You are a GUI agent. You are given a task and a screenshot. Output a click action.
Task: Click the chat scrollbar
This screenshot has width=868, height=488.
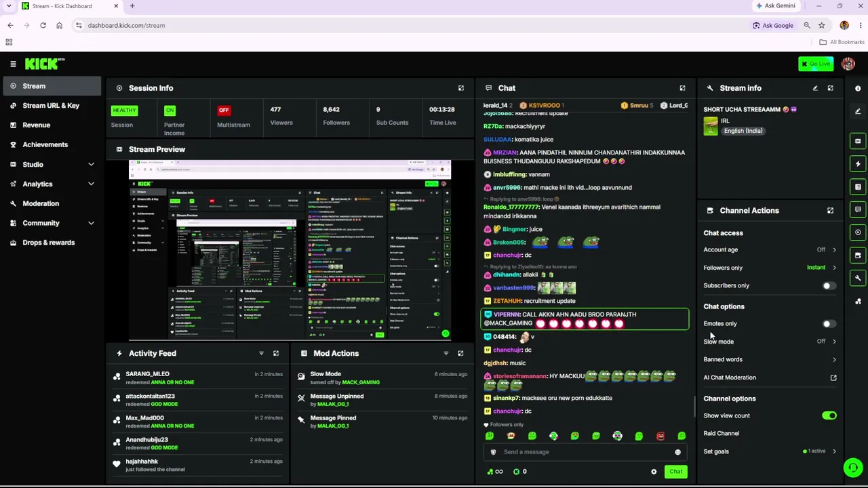tap(694, 407)
